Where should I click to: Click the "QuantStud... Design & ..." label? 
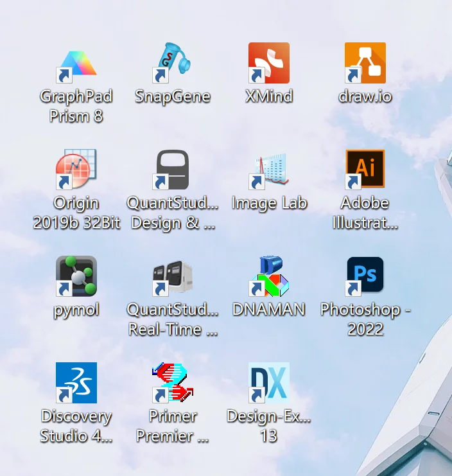coord(173,213)
